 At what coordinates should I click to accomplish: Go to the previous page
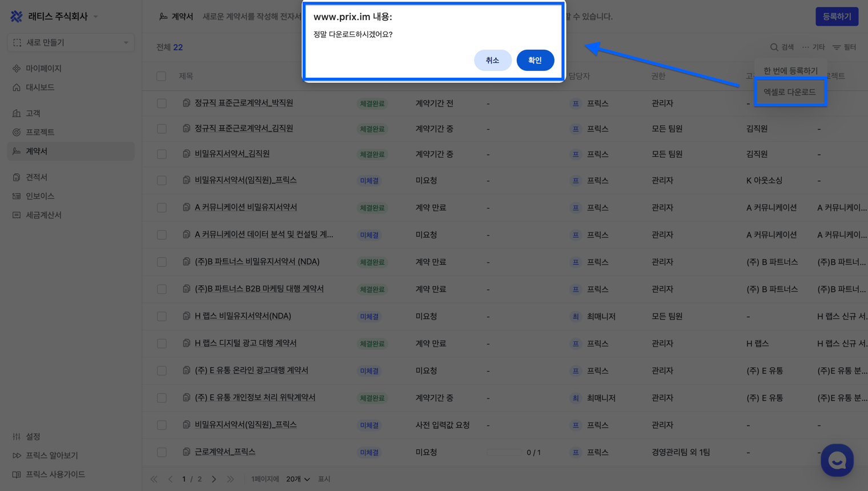[170, 479]
